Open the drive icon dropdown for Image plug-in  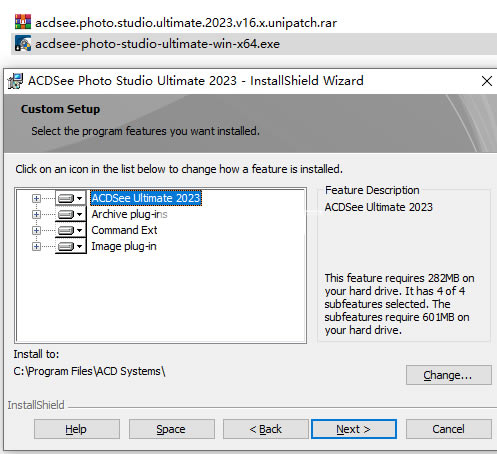point(70,246)
